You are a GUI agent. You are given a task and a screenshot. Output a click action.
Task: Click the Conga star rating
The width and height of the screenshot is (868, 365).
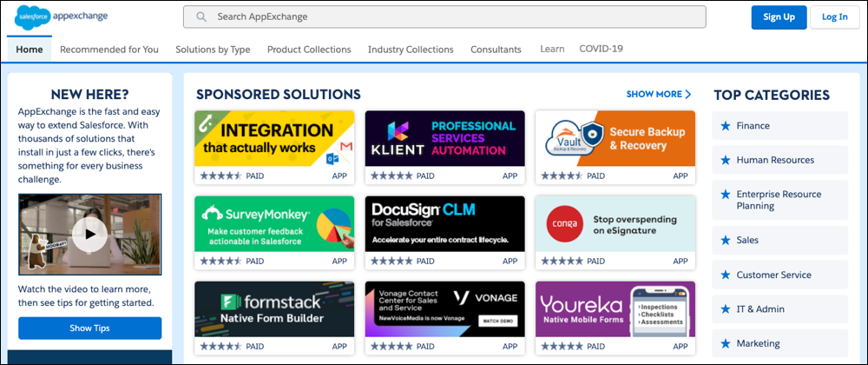click(562, 261)
